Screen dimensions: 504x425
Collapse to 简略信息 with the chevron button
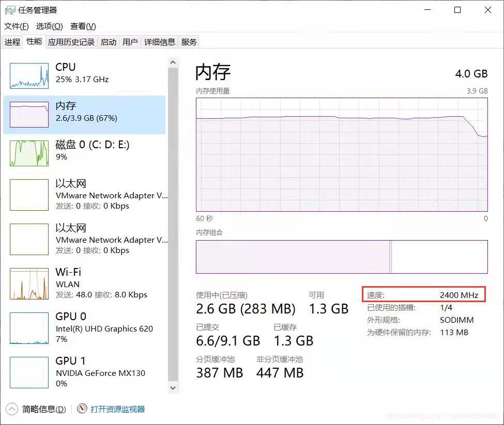[12, 409]
